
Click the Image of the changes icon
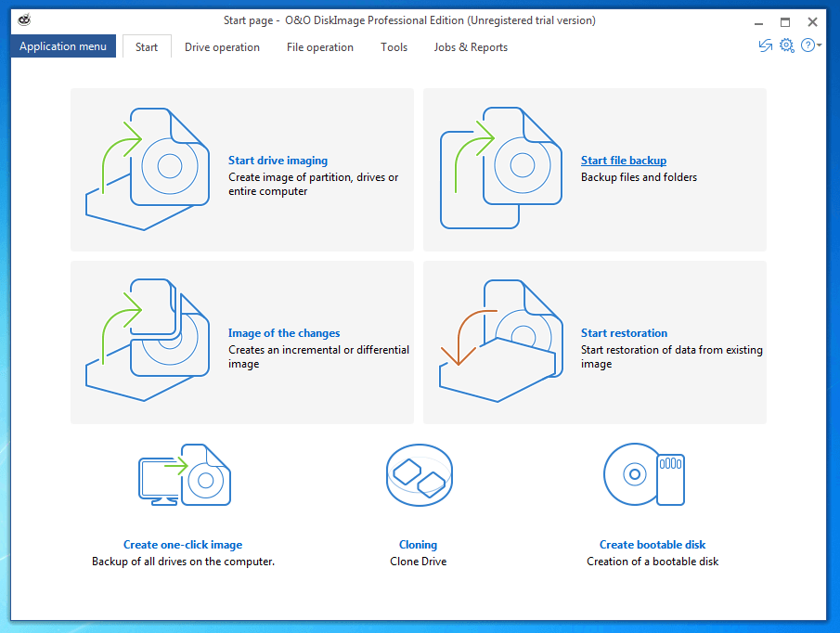(x=148, y=340)
